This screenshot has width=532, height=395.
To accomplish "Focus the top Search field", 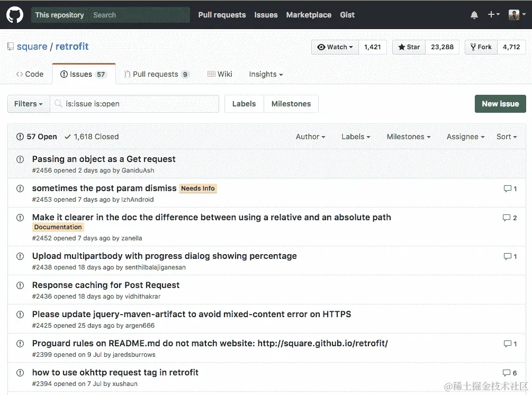I will [x=139, y=15].
